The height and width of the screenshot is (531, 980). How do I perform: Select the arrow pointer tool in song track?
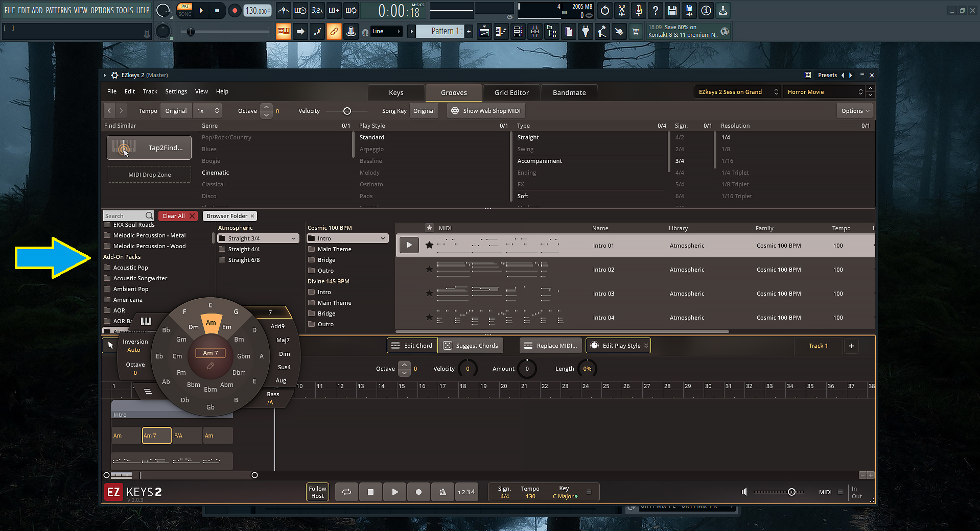point(110,346)
